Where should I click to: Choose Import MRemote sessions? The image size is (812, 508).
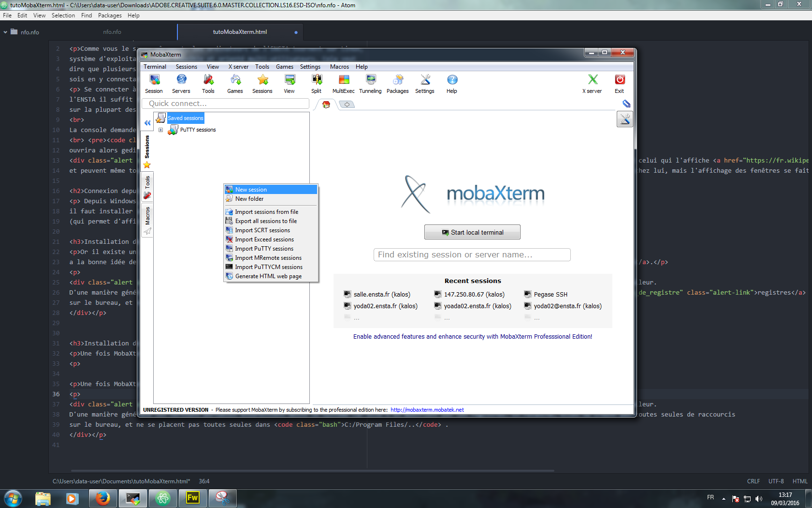[271, 258]
